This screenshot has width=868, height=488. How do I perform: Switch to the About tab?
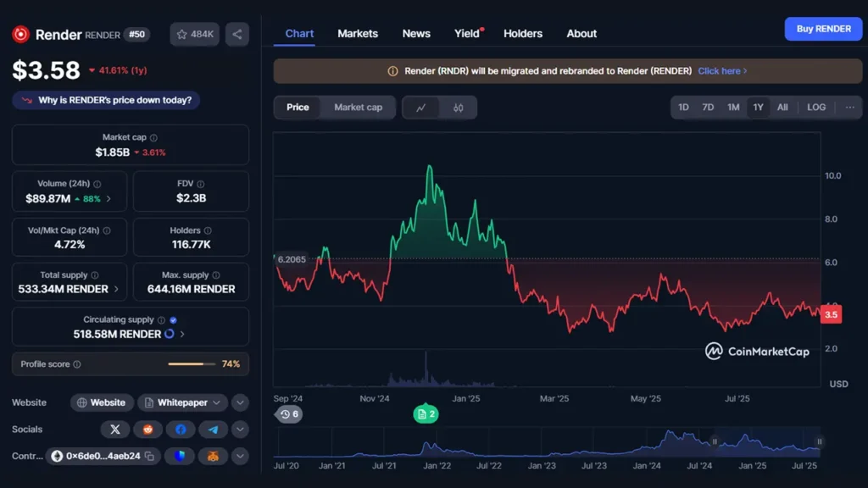click(x=581, y=34)
